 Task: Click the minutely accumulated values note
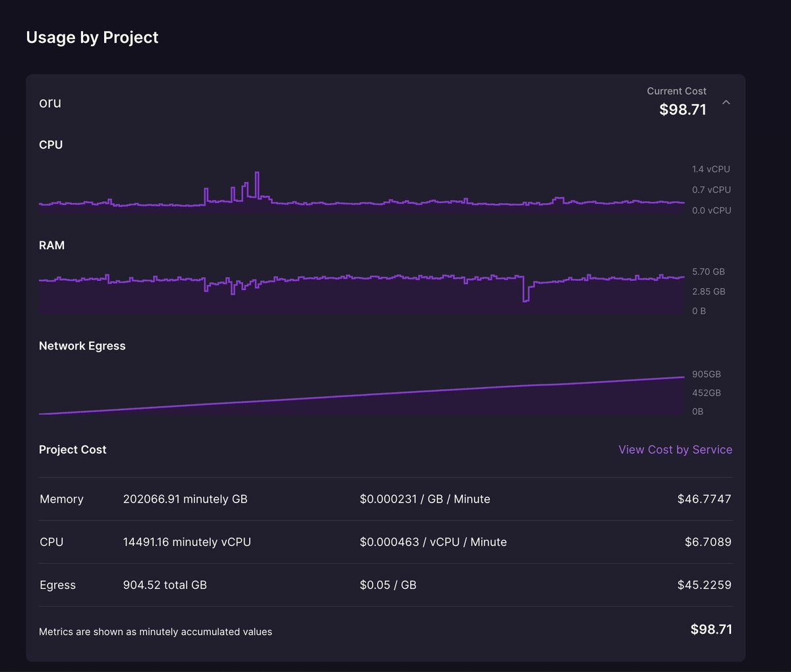click(156, 632)
